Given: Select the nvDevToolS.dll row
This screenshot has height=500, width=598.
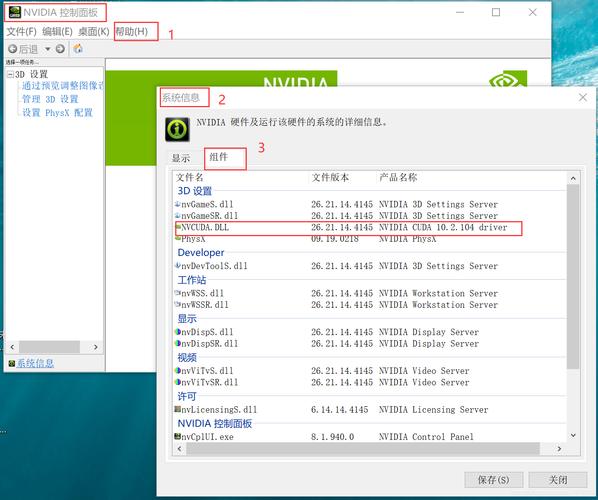Looking at the screenshot, I should [x=370, y=266].
